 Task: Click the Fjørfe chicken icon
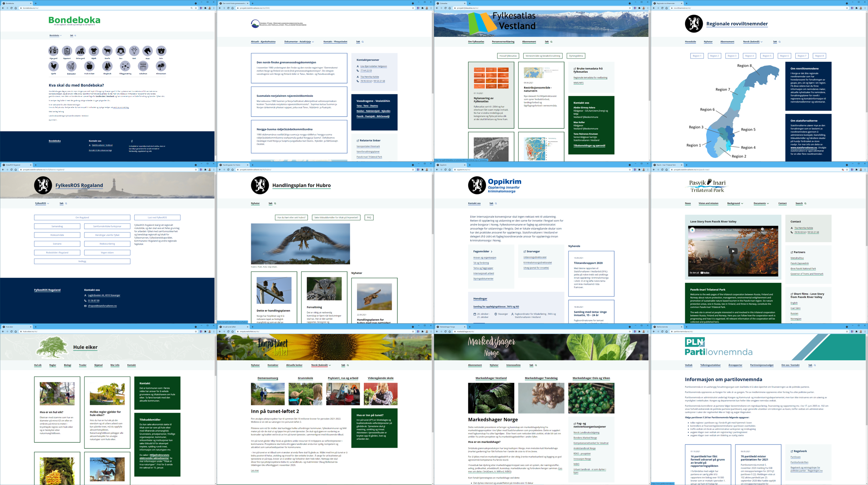tap(53, 66)
